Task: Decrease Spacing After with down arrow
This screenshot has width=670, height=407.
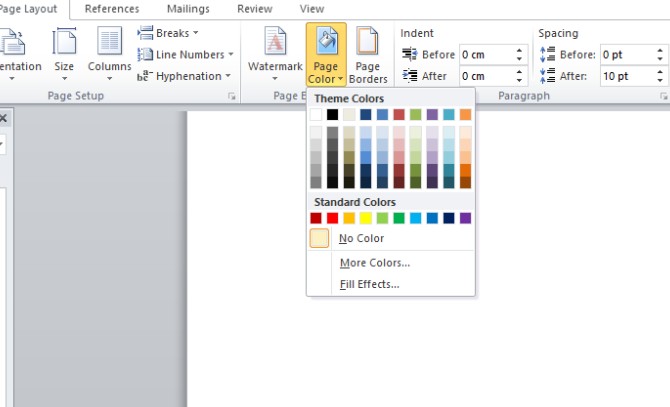Action: pyautogui.click(x=660, y=80)
